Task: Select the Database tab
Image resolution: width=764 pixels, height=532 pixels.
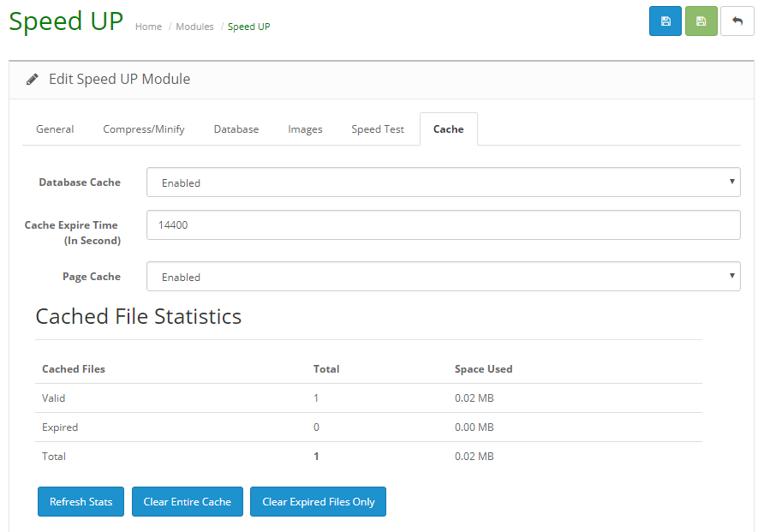Action: 236,129
